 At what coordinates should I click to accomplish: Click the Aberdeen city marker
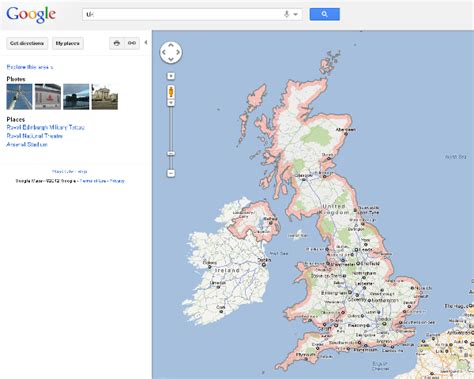point(346,134)
